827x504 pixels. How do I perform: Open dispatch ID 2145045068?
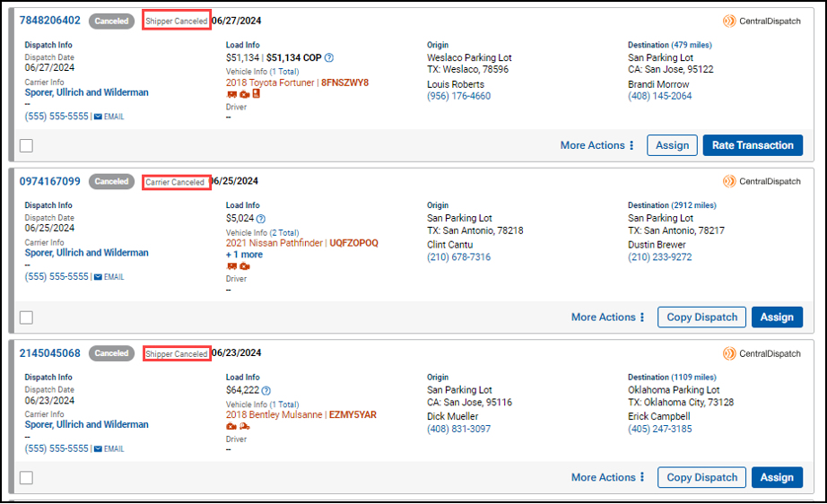50,353
